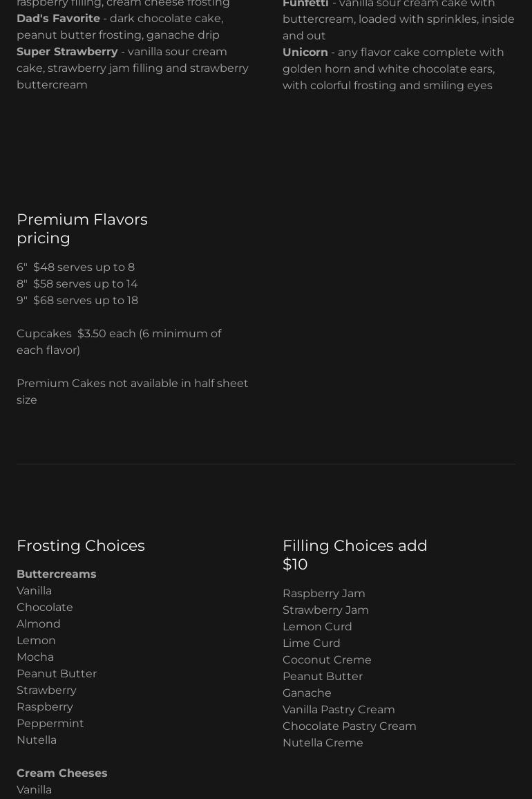Click Peppermint in the frosting list
The width and height of the screenshot is (532, 799).
(x=50, y=724)
